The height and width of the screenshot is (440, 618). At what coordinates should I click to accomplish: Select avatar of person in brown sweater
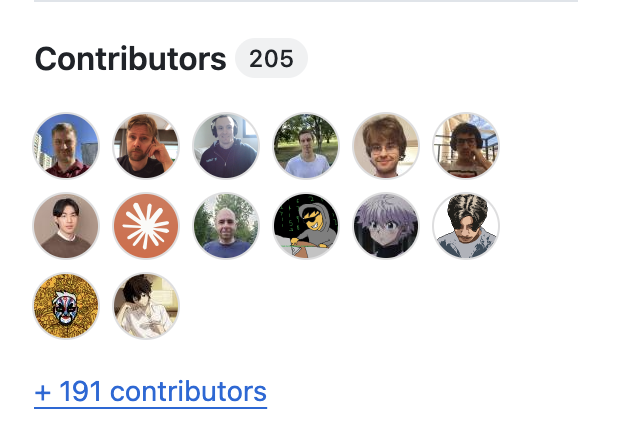(x=66, y=226)
